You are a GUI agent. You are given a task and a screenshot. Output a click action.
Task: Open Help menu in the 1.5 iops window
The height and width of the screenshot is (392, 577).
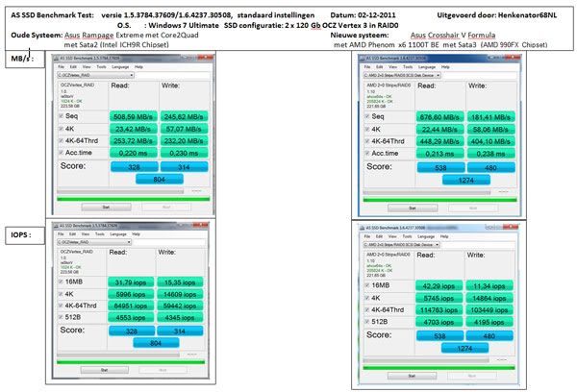(137, 233)
